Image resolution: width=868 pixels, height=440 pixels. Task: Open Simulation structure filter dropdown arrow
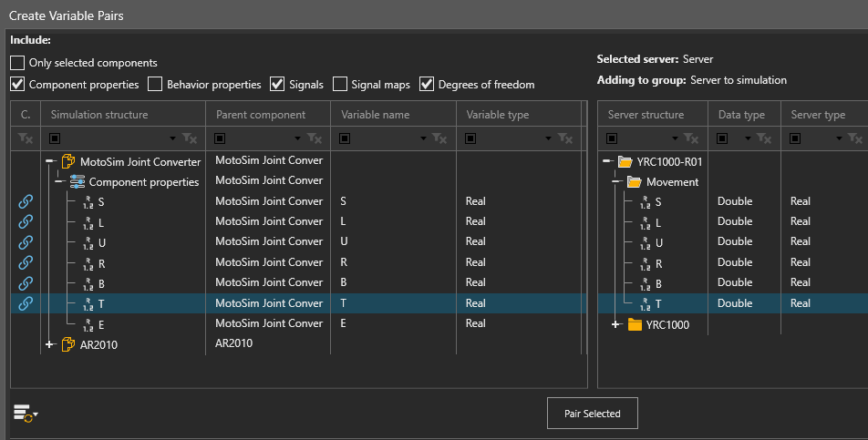[172, 138]
